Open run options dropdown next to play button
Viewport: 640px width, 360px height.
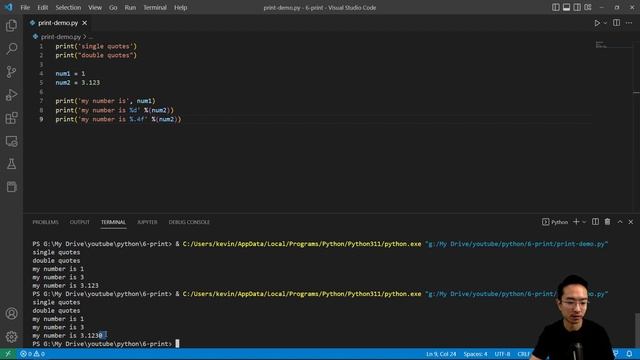pyautogui.click(x=605, y=23)
